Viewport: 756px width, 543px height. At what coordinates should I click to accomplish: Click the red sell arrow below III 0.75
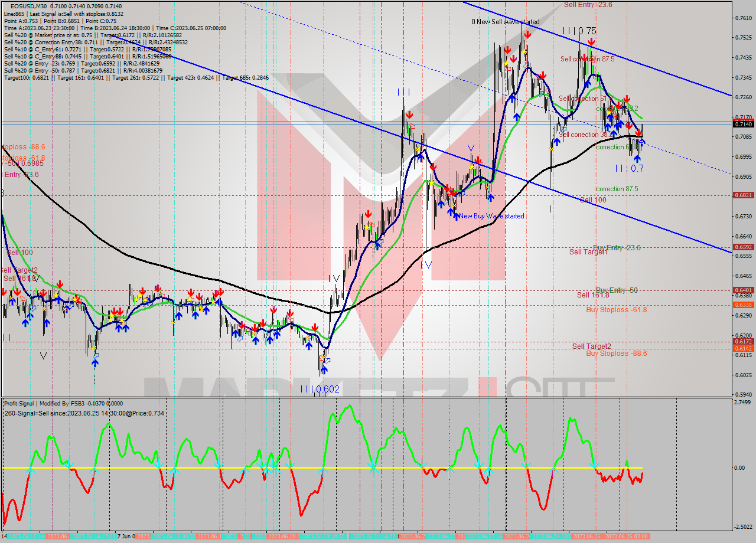[591, 42]
